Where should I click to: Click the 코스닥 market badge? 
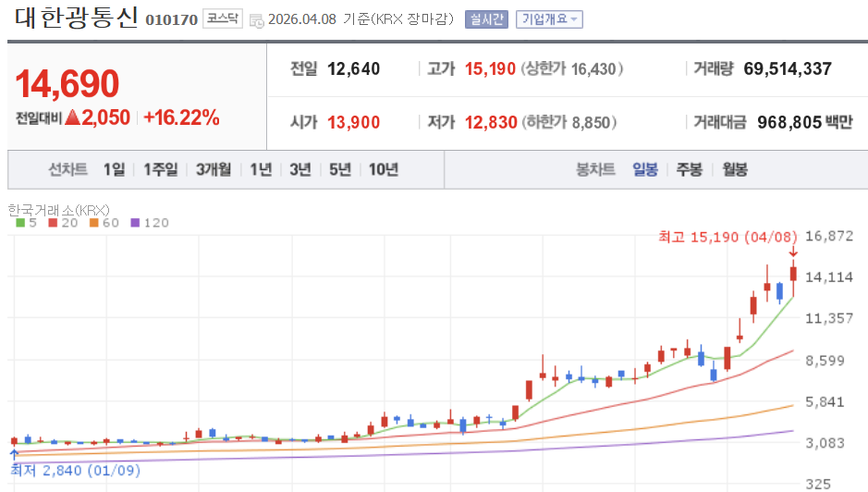click(x=223, y=18)
